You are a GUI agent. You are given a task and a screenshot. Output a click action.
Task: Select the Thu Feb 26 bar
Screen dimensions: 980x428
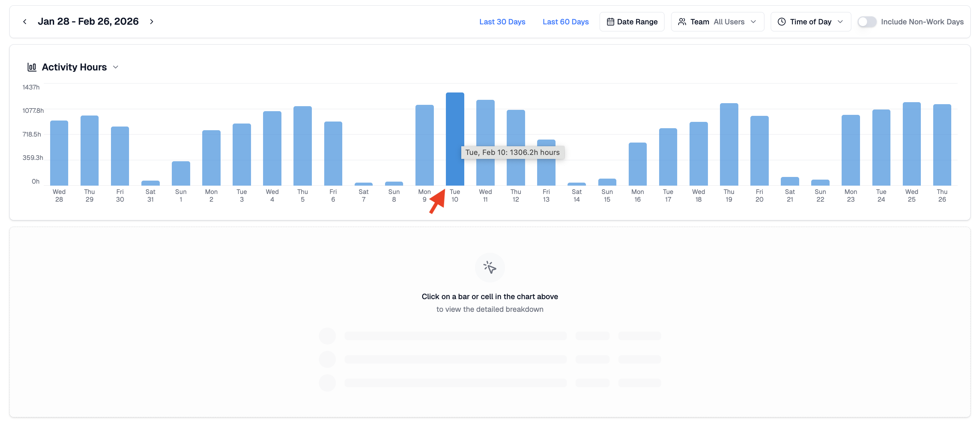click(x=942, y=145)
